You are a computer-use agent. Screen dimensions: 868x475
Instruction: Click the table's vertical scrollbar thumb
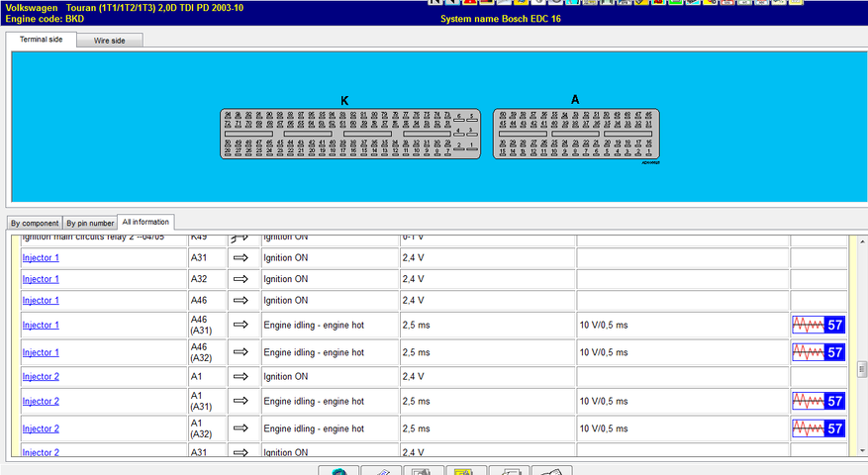862,369
